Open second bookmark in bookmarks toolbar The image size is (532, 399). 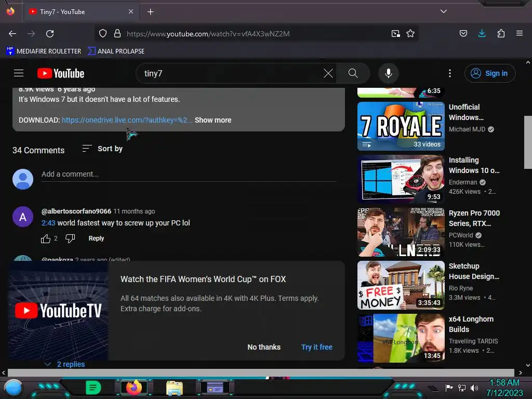(116, 51)
